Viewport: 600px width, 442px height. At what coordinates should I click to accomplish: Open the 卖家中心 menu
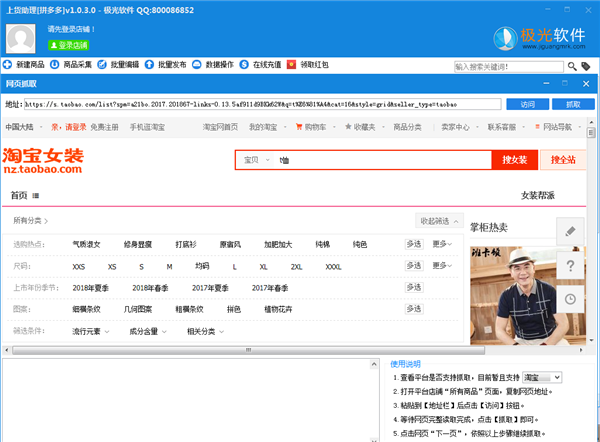click(459, 127)
